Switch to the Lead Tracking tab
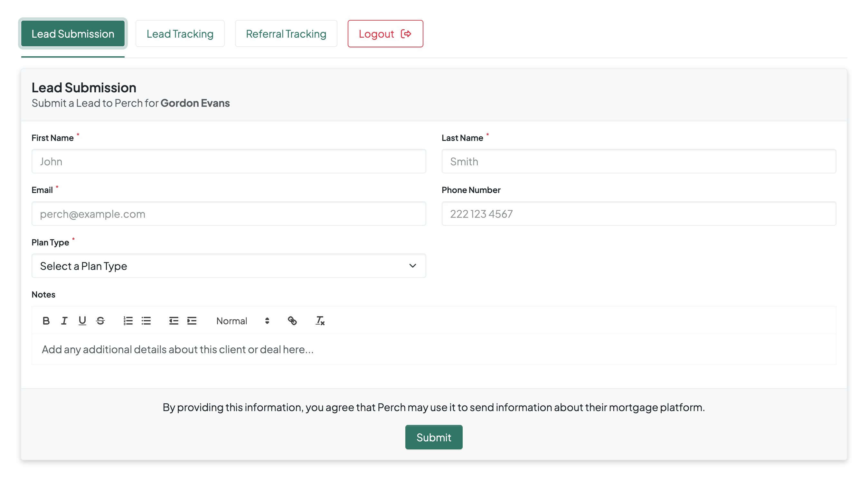This screenshot has height=478, width=868. 180,34
